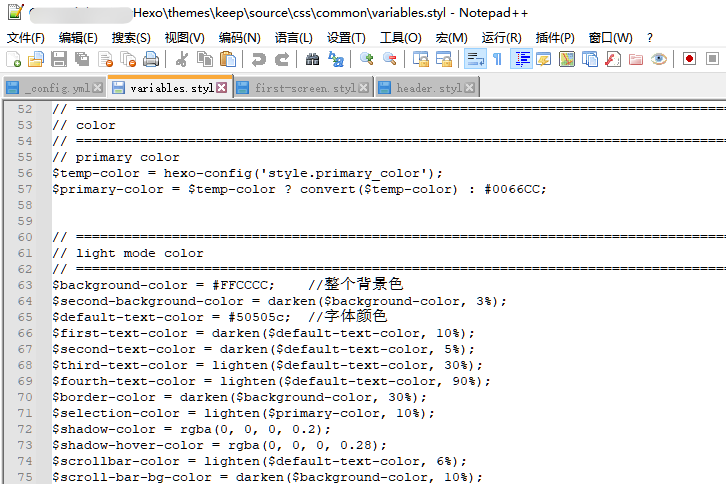Toggle file monitoring with the eye icon
The image size is (726, 484).
(659, 59)
